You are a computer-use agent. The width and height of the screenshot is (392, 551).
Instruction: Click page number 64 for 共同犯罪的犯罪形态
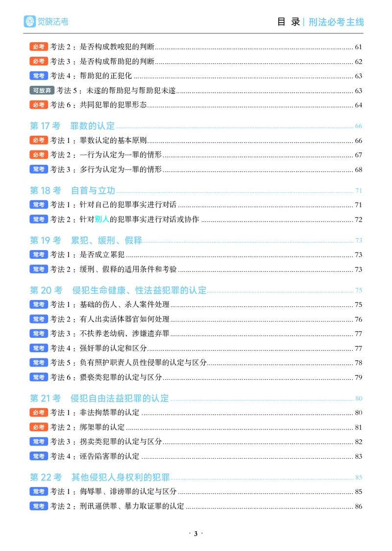tap(358, 105)
